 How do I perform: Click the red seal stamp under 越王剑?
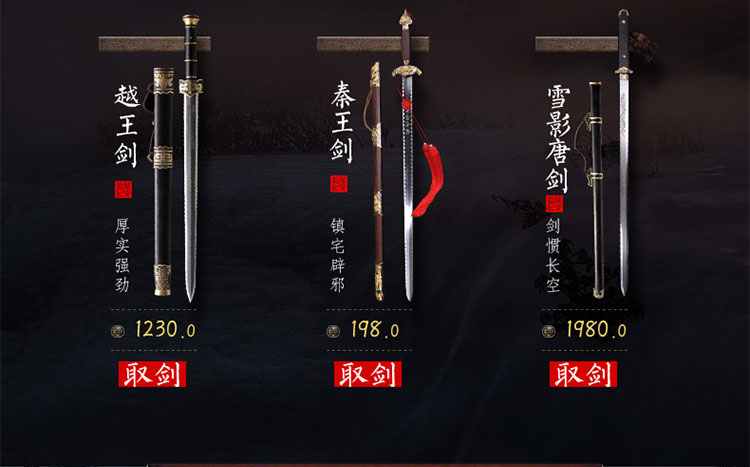click(123, 189)
